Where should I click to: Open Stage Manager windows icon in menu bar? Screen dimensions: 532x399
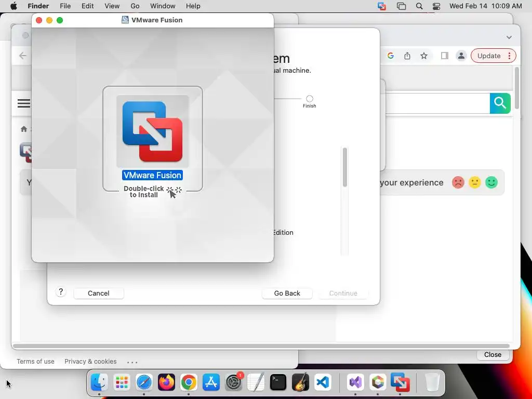click(401, 6)
